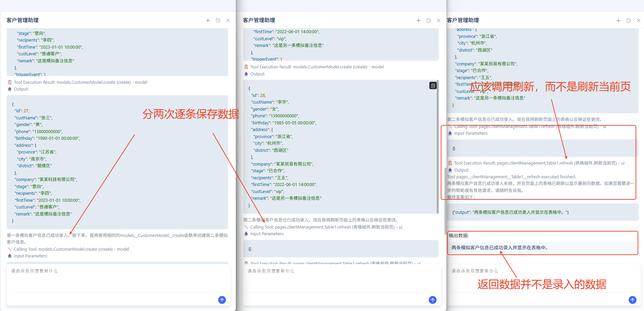644x311 pixels.
Task: Click the scrollbar of the id 28 output block
Action: [438, 147]
